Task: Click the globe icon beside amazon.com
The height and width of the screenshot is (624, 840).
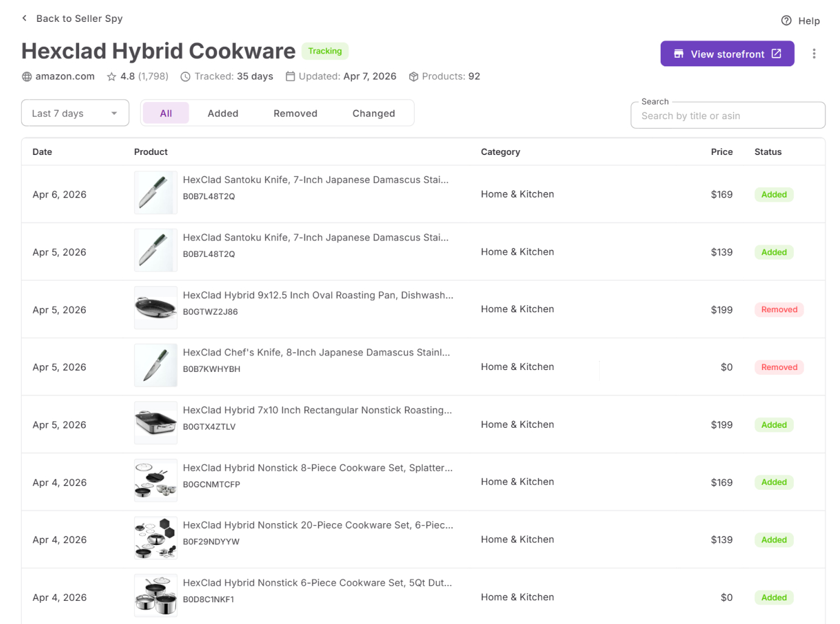Action: (x=27, y=77)
